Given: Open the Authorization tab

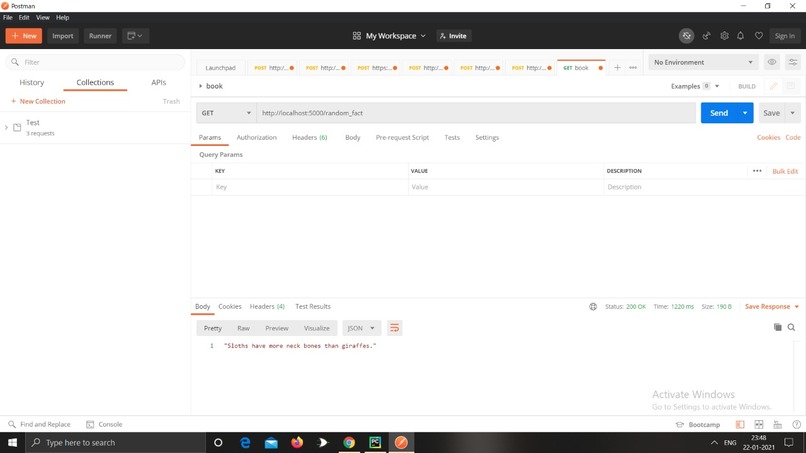Looking at the screenshot, I should tap(257, 138).
